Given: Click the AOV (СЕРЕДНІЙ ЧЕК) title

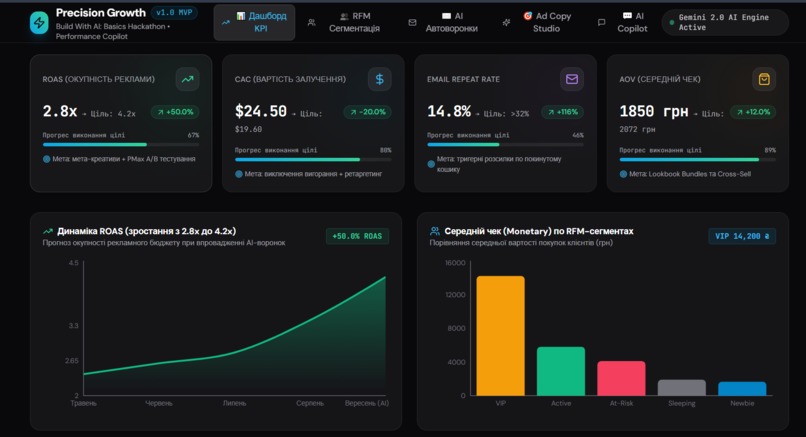Looking at the screenshot, I should [x=660, y=79].
